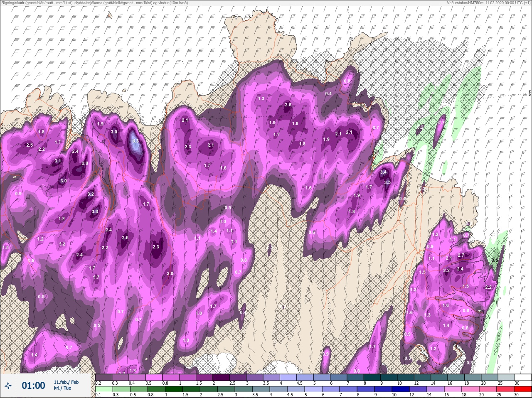Click the 3.3 value on the blue peak
Screen dimensions: 532x398
135,141
